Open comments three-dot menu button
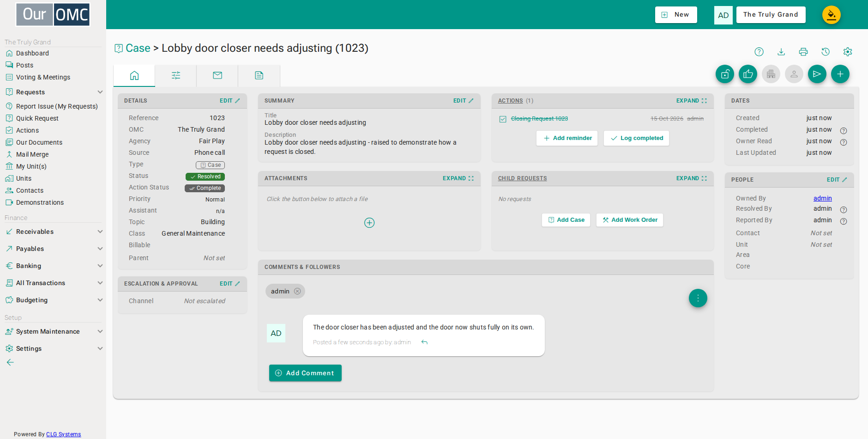Image resolution: width=868 pixels, height=439 pixels. 698,298
